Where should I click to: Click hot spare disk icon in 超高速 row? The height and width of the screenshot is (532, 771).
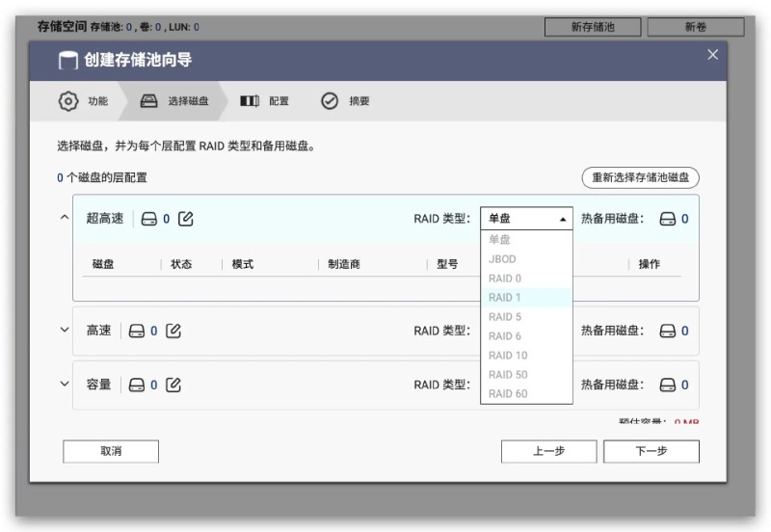click(x=668, y=219)
